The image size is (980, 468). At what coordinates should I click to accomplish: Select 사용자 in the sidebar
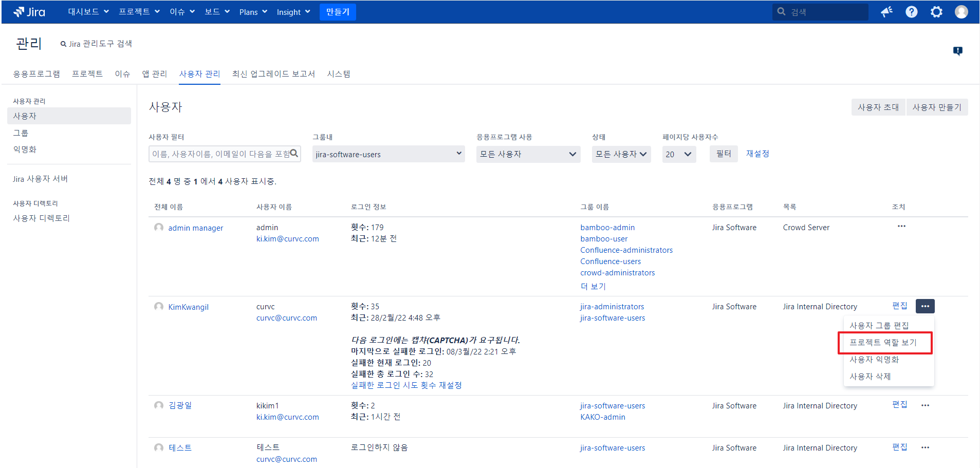coord(69,116)
